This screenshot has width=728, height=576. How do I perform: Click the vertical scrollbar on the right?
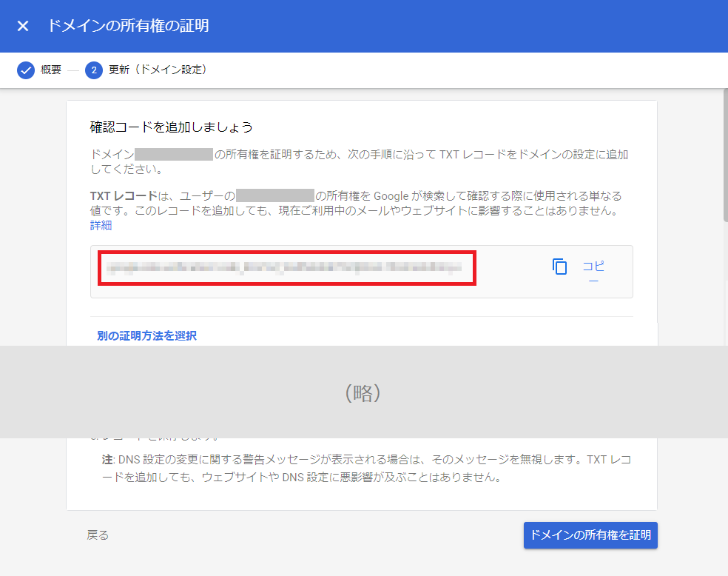[x=724, y=155]
